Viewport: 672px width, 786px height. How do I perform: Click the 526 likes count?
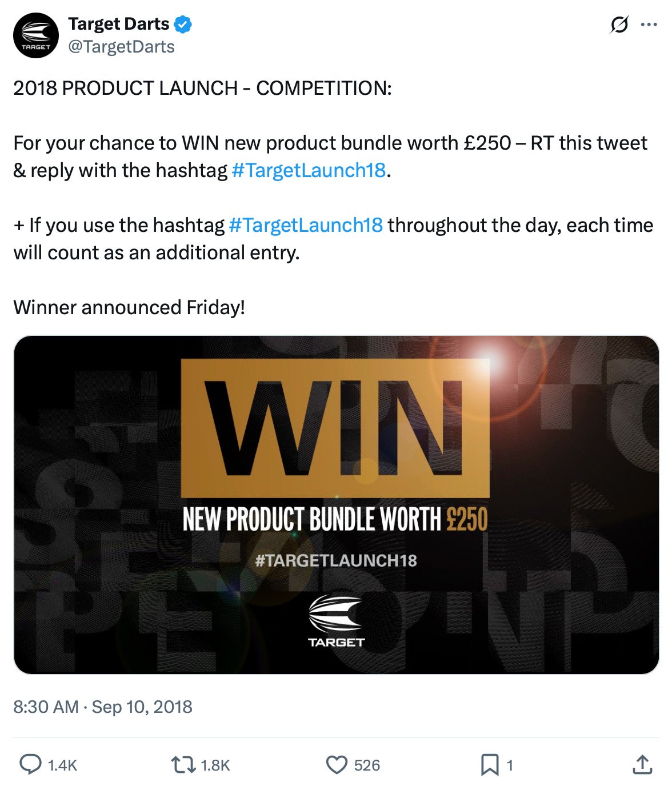click(x=367, y=766)
